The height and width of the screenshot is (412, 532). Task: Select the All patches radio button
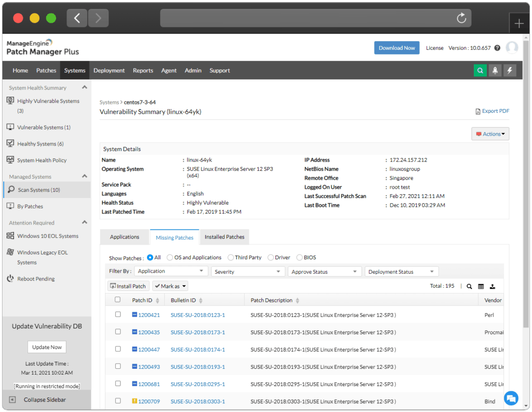pos(150,258)
